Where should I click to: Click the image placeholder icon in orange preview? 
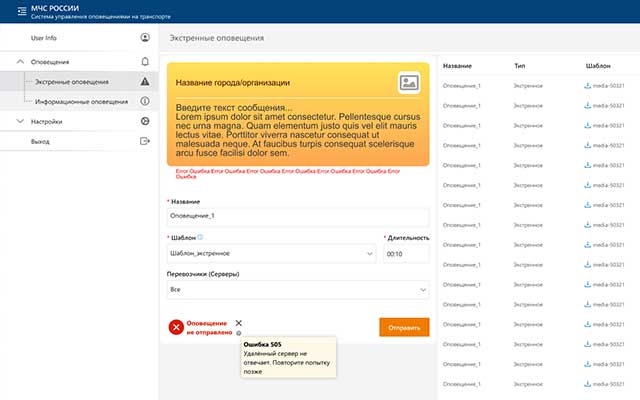tap(409, 83)
